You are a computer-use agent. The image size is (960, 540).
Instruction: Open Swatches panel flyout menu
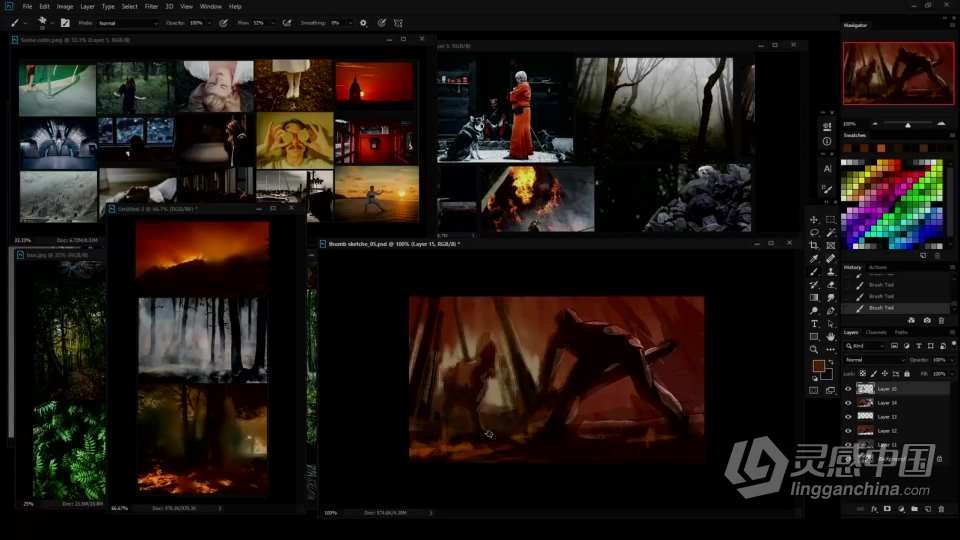point(952,135)
